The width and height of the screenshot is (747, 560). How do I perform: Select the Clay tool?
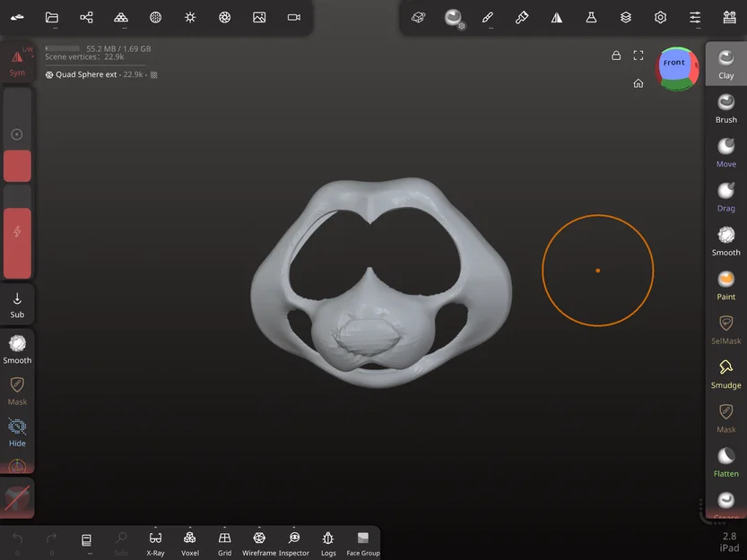pos(726,65)
